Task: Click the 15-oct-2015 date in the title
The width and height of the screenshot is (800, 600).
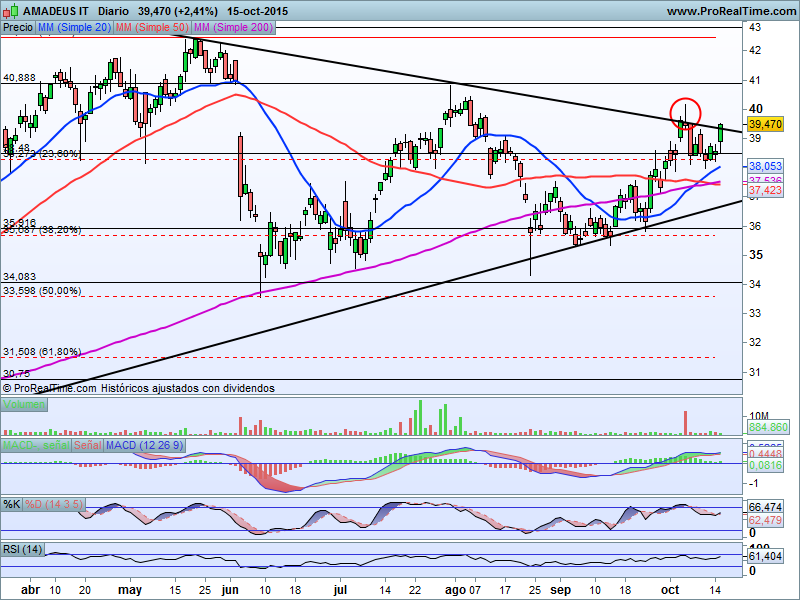Action: (258, 11)
